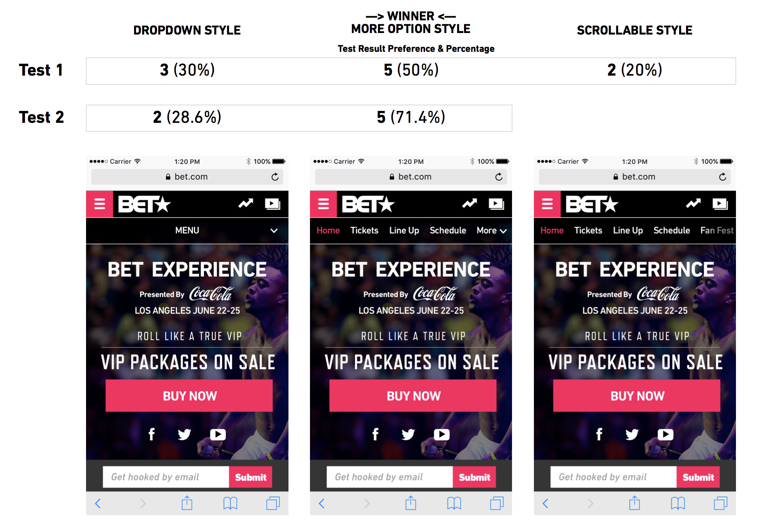
Task: Open YouTube icon in scrollable style mockup
Action: click(x=665, y=434)
